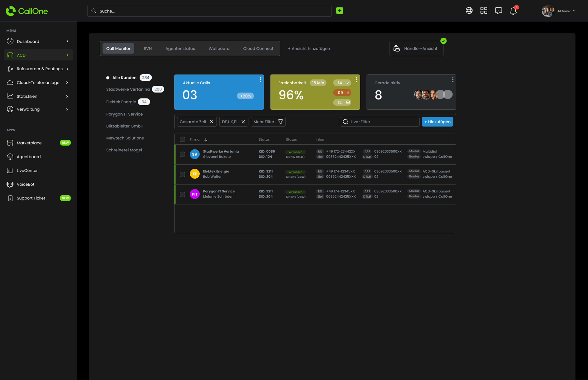Check the Porygon IT Service row checkbox
This screenshot has width=588, height=380.
click(x=182, y=194)
